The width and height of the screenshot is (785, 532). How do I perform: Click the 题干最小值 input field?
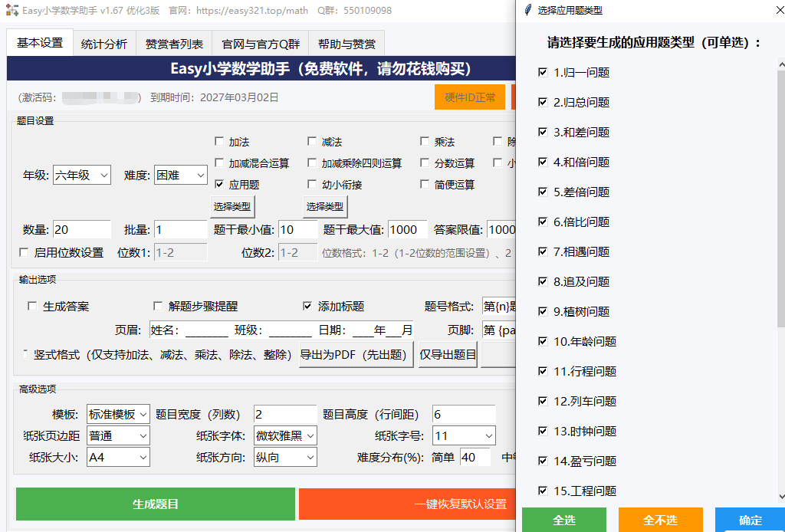tap(298, 230)
